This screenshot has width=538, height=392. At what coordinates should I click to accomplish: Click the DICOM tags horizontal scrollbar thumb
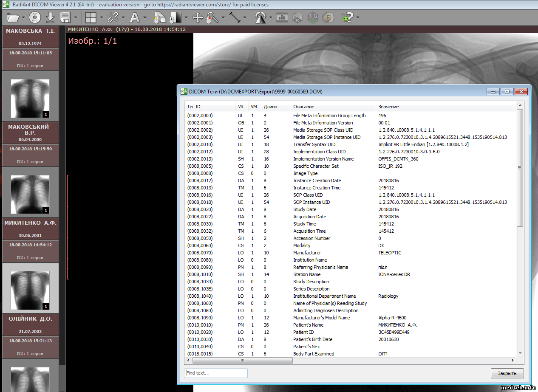(242, 360)
